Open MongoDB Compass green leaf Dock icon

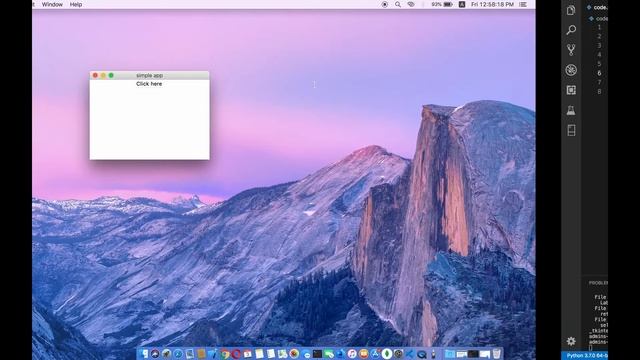click(x=387, y=354)
